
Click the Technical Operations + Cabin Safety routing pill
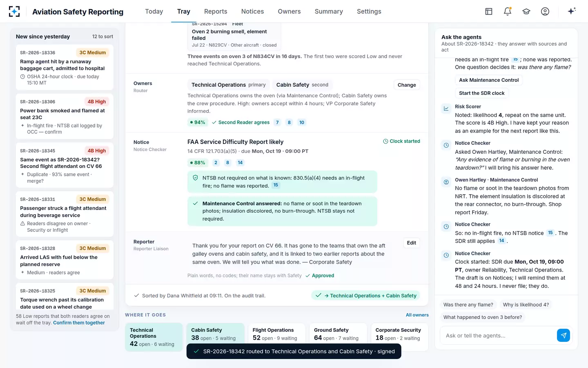(365, 296)
